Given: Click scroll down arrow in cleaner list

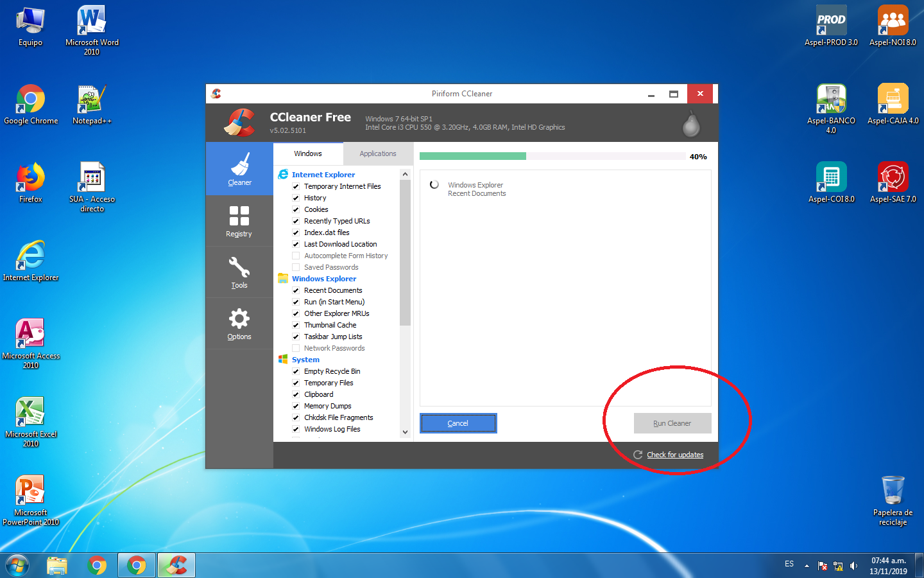Looking at the screenshot, I should (405, 432).
